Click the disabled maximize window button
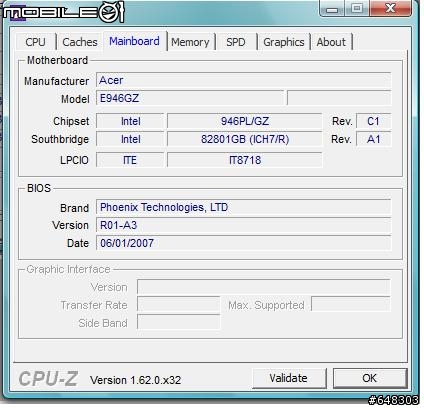Viewport: 424px width, 408px height. (x=357, y=8)
